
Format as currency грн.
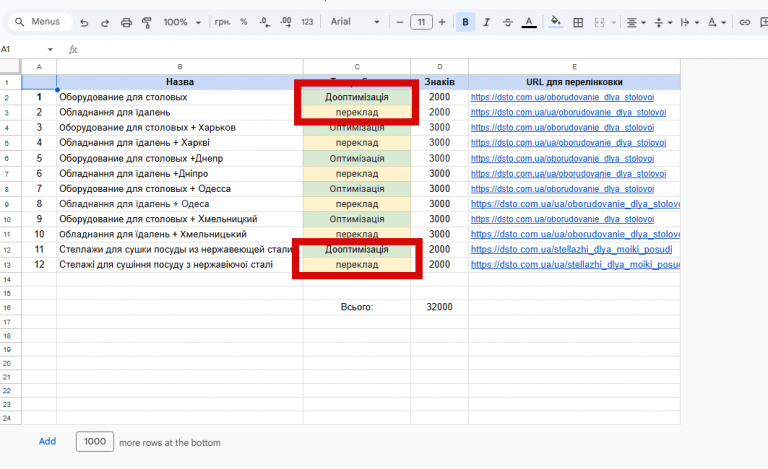pyautogui.click(x=222, y=22)
